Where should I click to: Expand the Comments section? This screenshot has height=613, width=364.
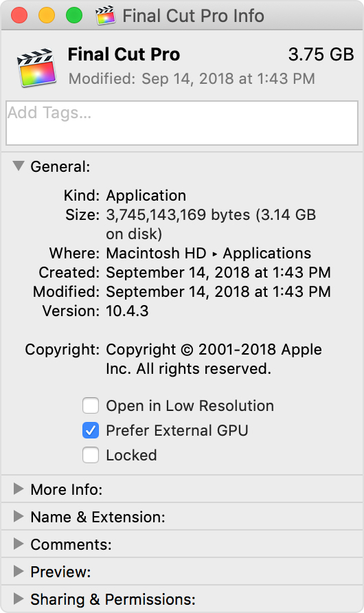tap(19, 544)
